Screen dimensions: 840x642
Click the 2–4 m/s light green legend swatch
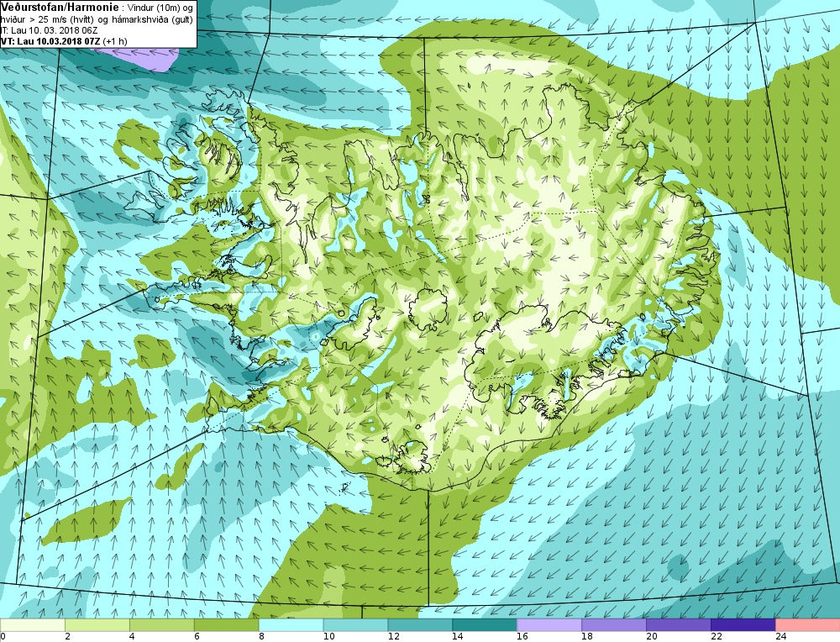(97, 625)
